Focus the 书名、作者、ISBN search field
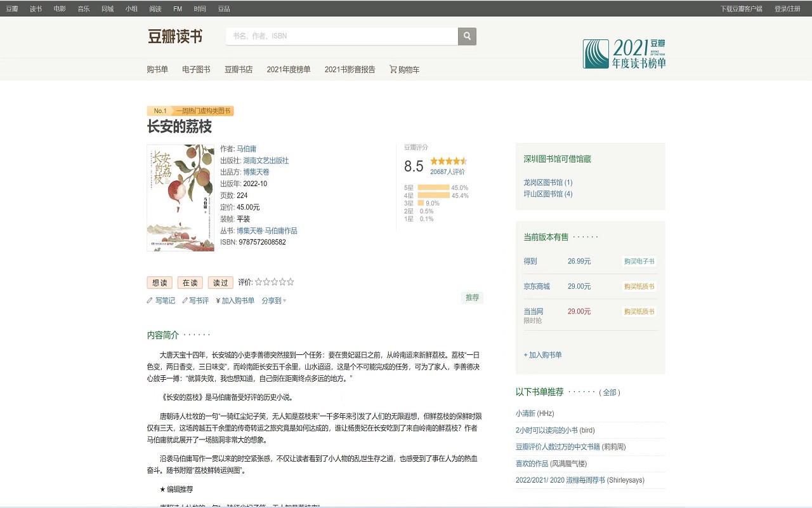The height and width of the screenshot is (508, 812). pos(342,36)
